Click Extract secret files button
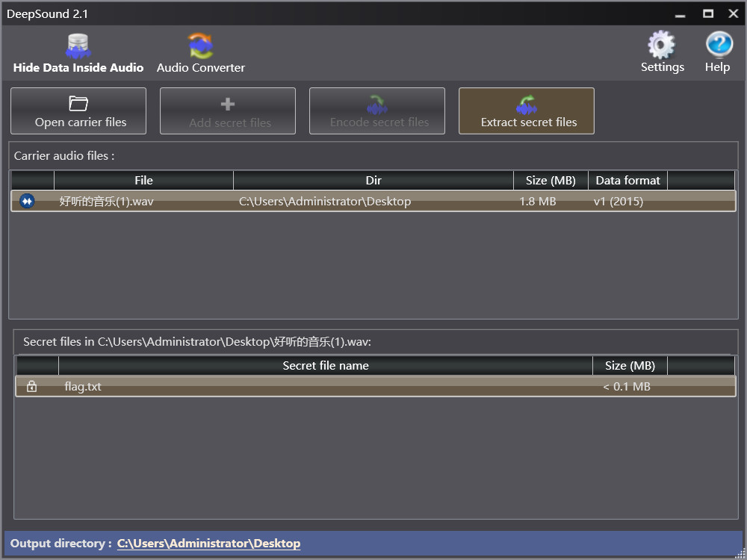Image resolution: width=747 pixels, height=560 pixels. point(527,111)
